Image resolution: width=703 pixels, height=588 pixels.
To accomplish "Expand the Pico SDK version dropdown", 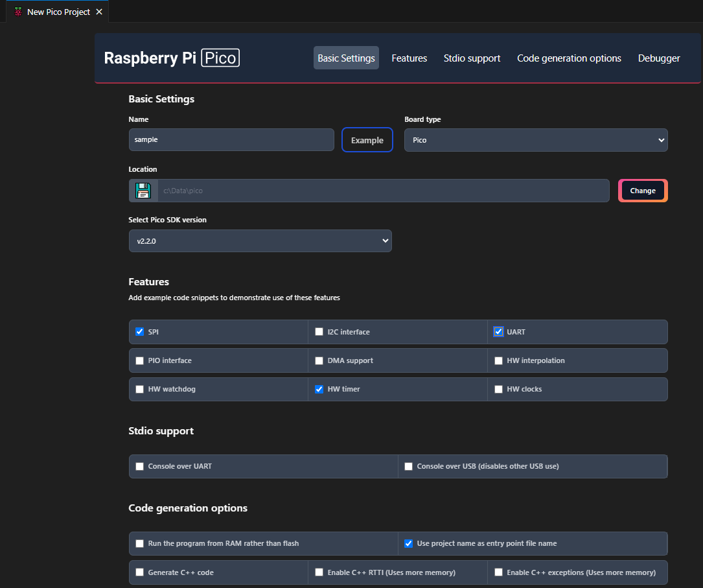I will click(x=260, y=241).
